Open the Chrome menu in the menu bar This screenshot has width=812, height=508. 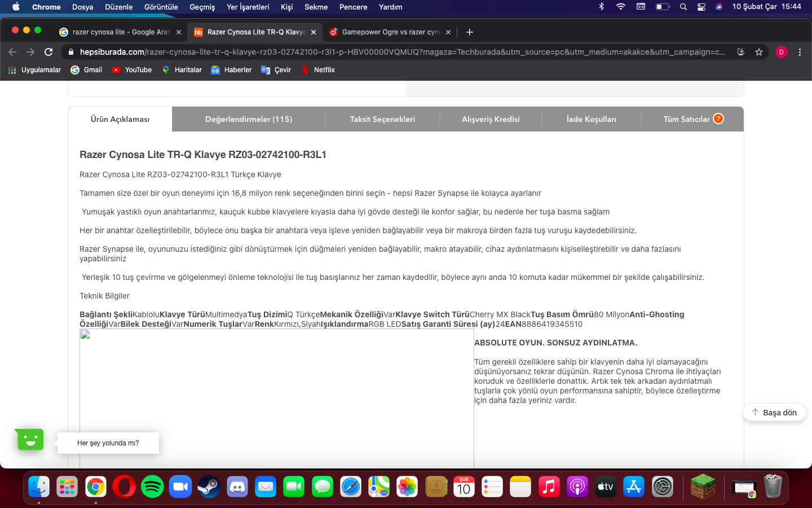coord(46,7)
